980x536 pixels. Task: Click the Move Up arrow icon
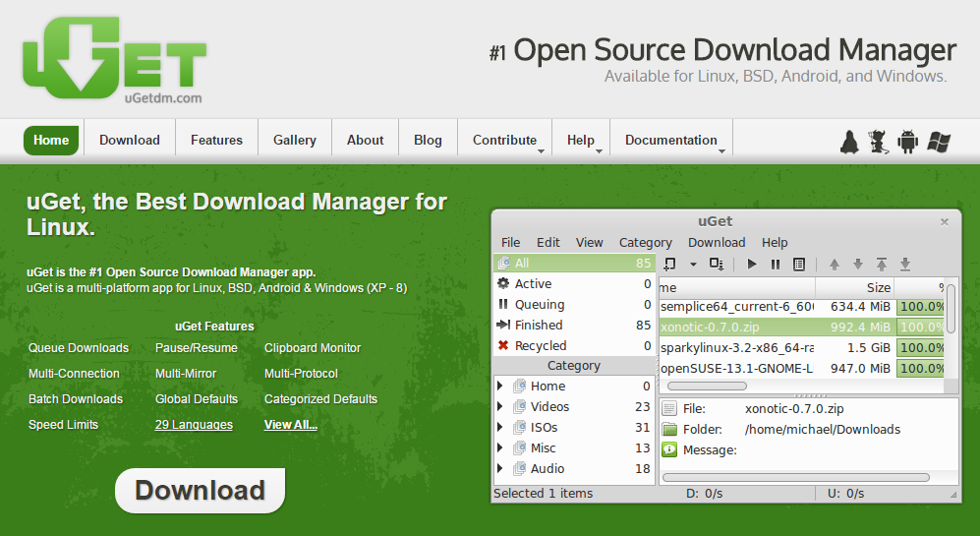point(834,264)
